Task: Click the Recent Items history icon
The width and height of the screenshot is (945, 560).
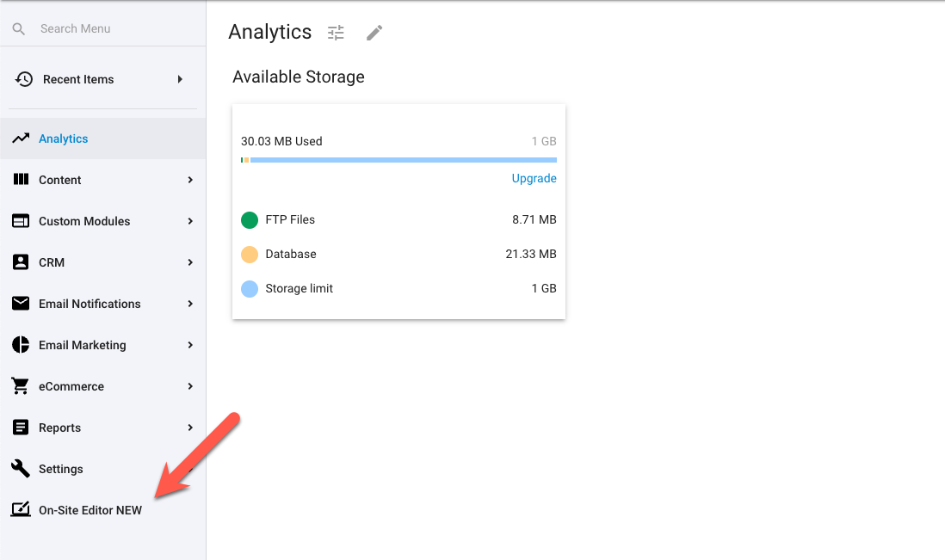Action: (x=24, y=79)
